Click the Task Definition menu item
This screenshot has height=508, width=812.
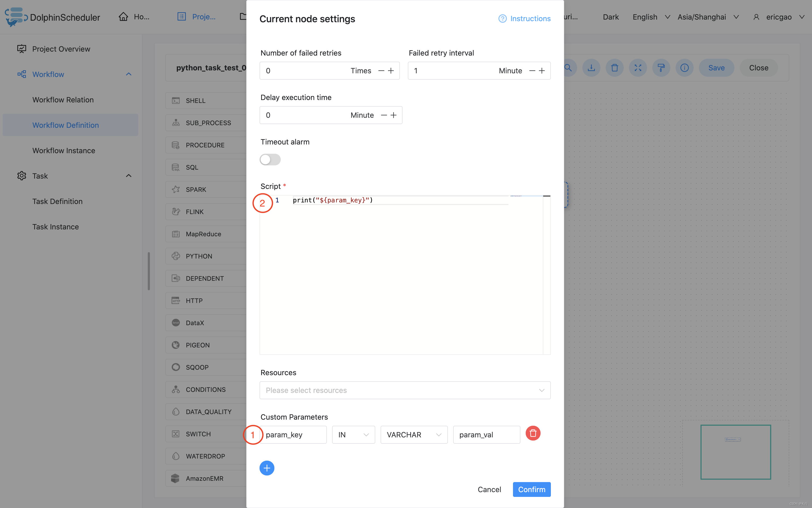57,201
